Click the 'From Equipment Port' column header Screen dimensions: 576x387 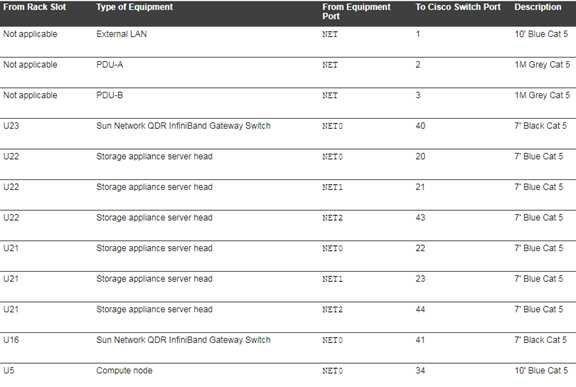coord(356,11)
